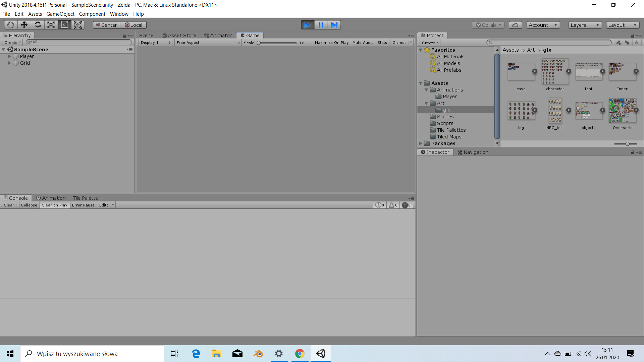
Task: Expand the Player object in Hierarchy
Action: 9,56
